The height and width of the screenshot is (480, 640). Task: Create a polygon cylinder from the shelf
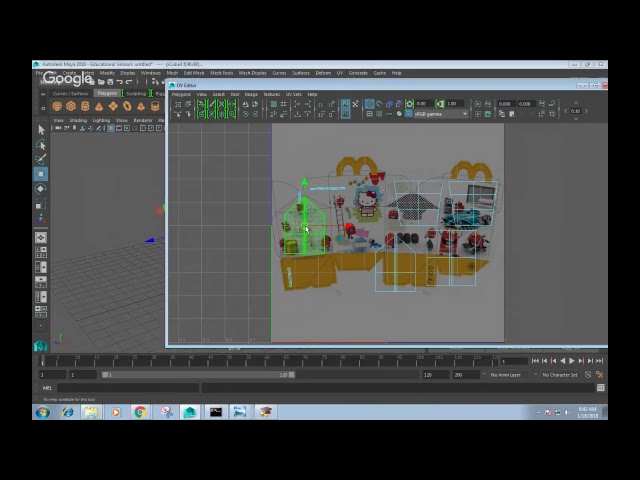[85, 107]
